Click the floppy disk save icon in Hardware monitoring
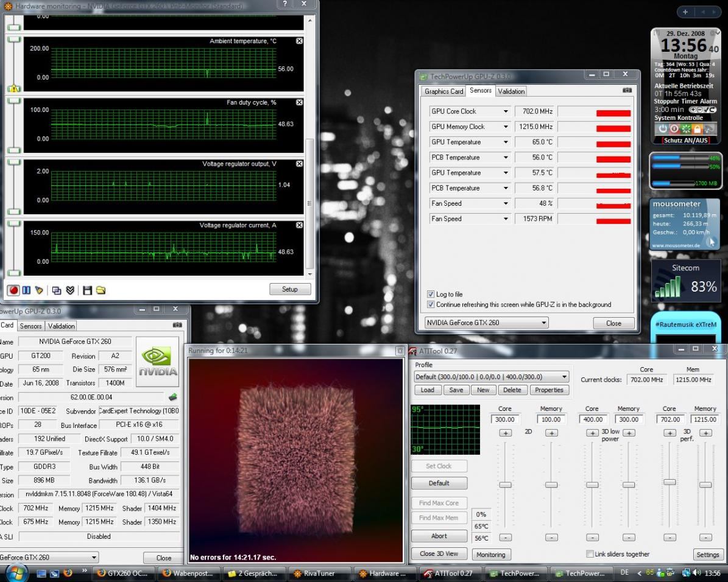The height and width of the screenshot is (582, 728). 87,290
